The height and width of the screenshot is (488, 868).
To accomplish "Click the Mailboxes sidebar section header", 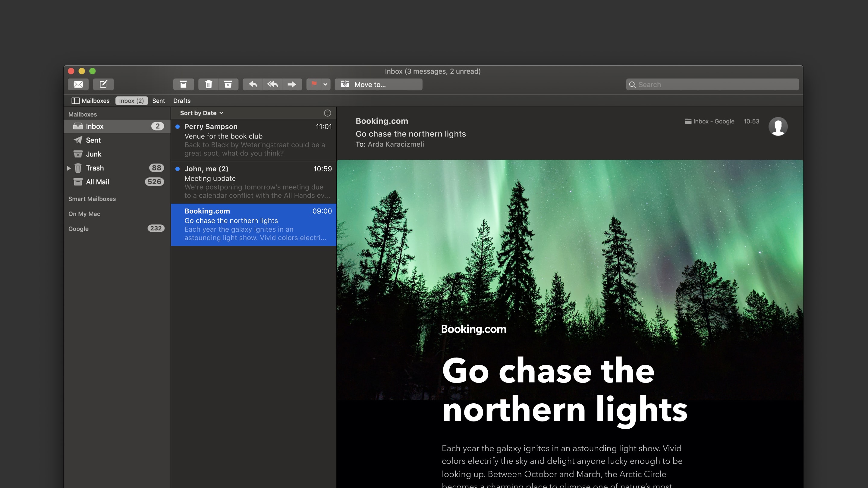I will [83, 114].
